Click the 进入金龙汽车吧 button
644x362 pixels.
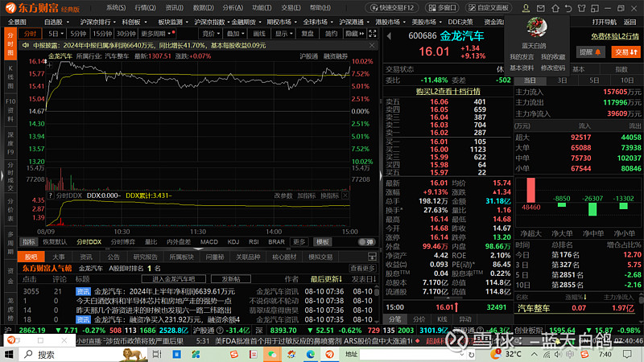tap(174, 279)
